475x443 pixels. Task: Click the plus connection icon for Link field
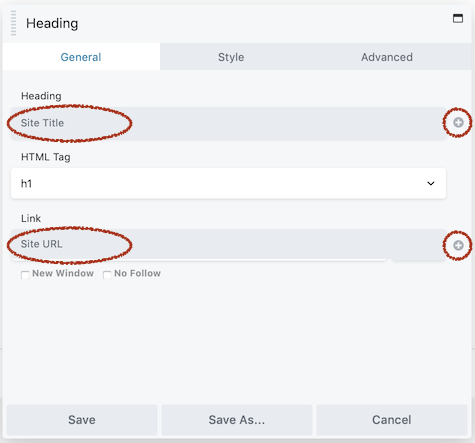tap(458, 245)
